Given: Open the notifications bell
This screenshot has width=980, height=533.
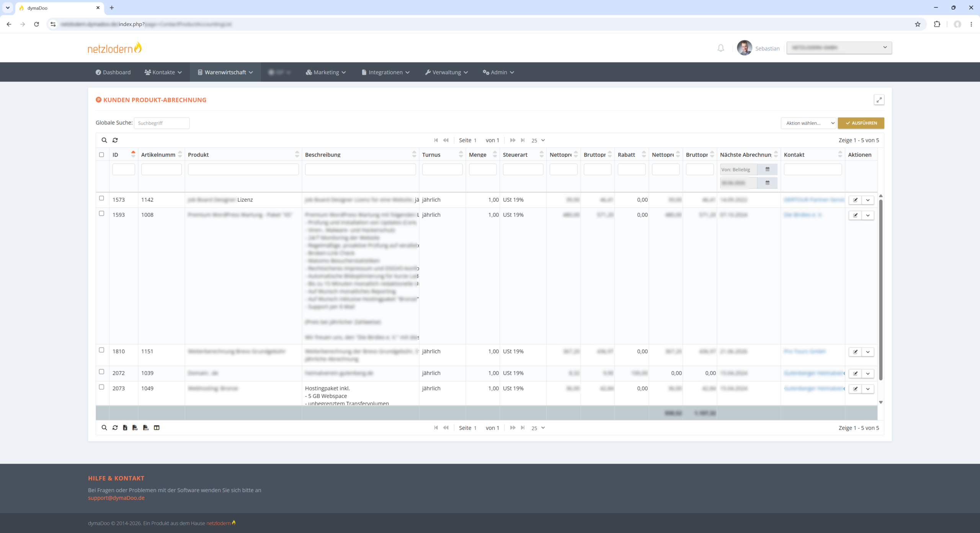Looking at the screenshot, I should (x=721, y=48).
